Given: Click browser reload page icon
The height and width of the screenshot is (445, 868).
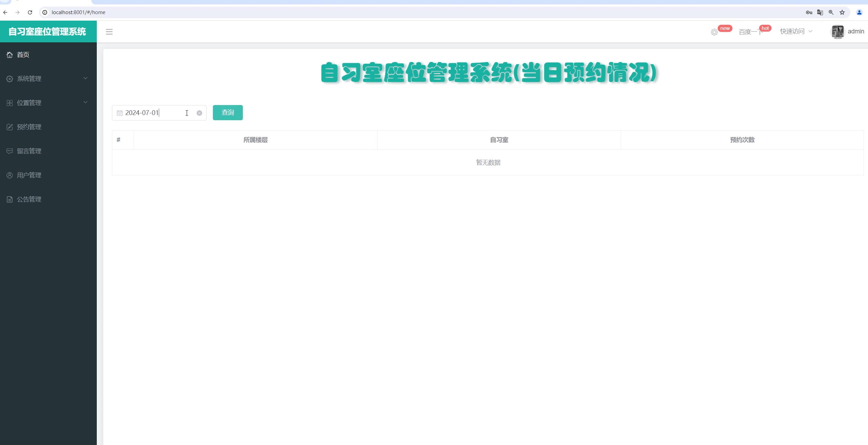Looking at the screenshot, I should pyautogui.click(x=30, y=12).
